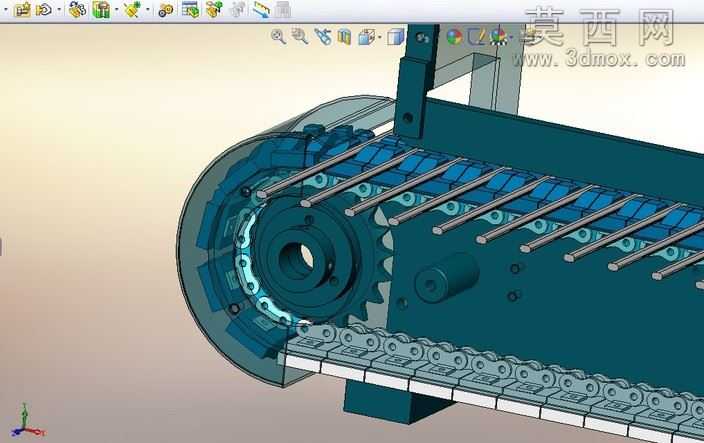Click the gears Show Hidden Components icon

(166, 10)
